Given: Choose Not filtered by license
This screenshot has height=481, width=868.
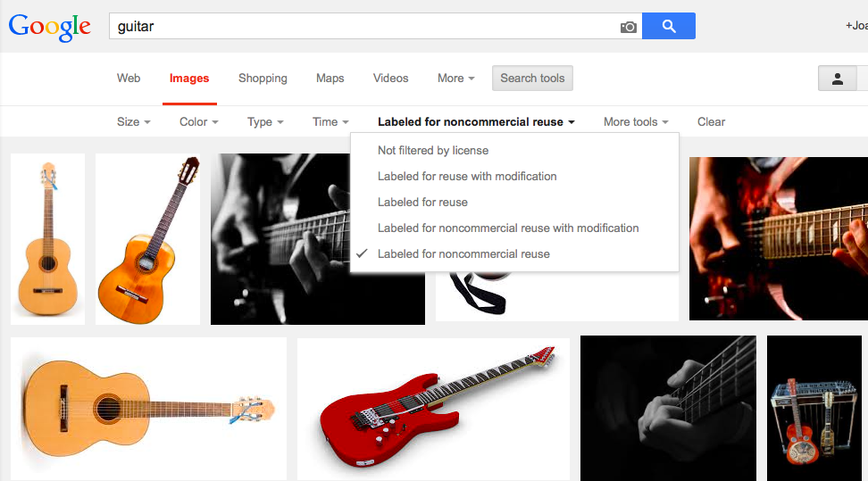Looking at the screenshot, I should 433,151.
